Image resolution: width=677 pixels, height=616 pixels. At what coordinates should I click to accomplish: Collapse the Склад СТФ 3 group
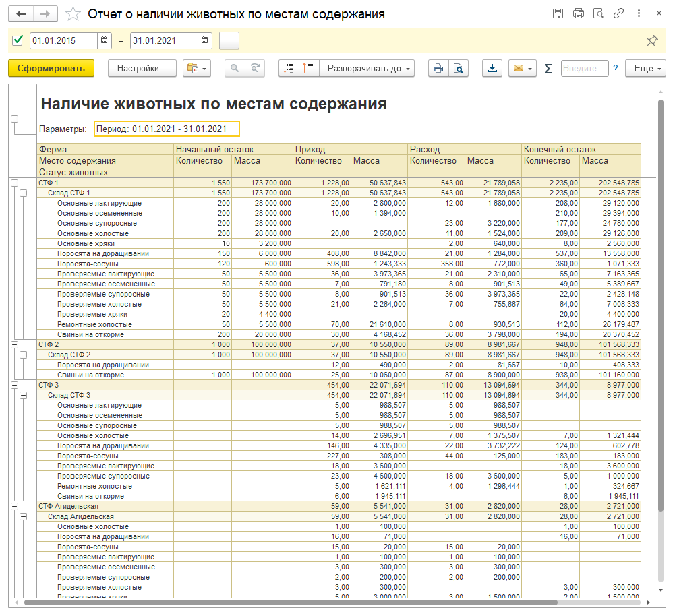tap(24, 395)
